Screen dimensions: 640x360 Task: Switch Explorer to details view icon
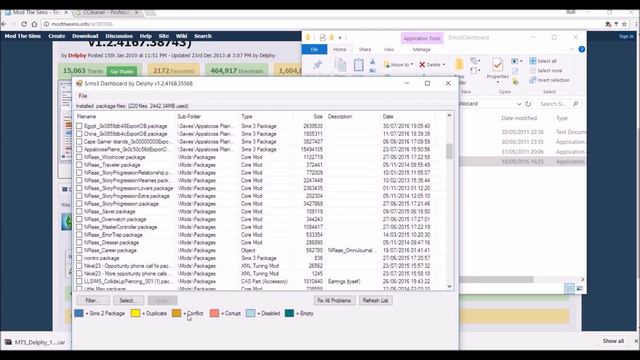click(570, 289)
